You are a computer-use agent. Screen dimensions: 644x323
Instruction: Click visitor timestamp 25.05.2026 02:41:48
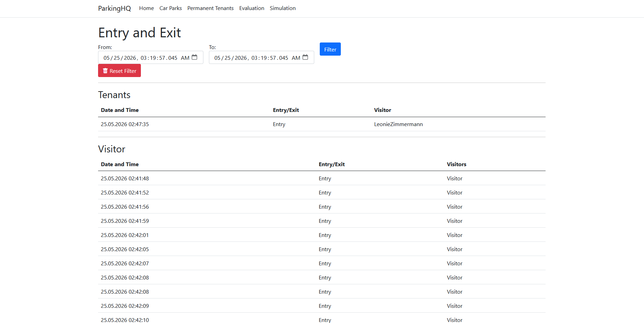125,179
